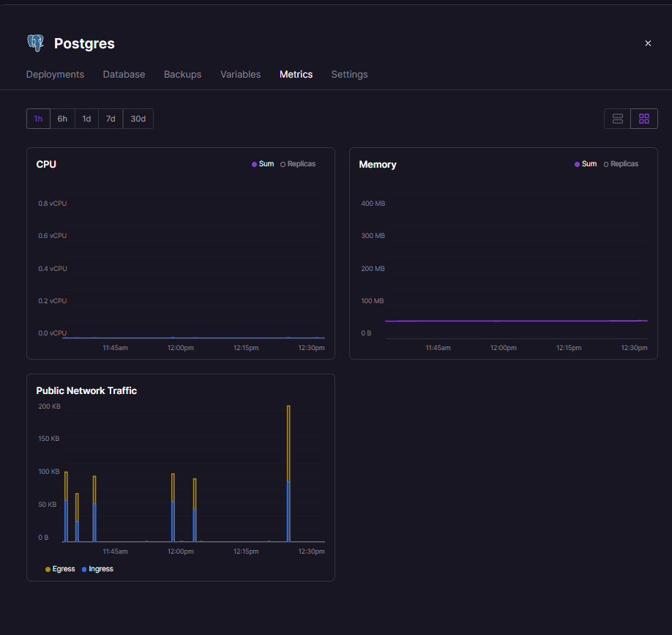The height and width of the screenshot is (635, 672).
Task: Click the purple Memory usage line
Action: [516, 321]
